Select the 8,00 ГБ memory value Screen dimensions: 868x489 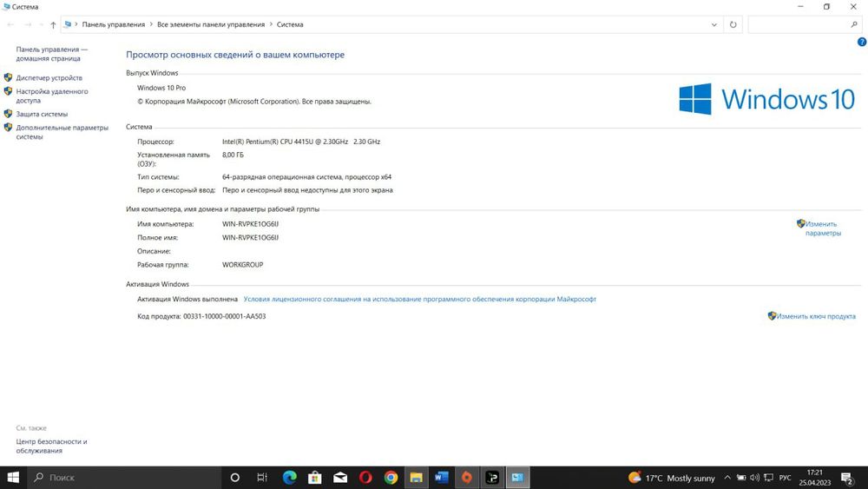click(233, 155)
